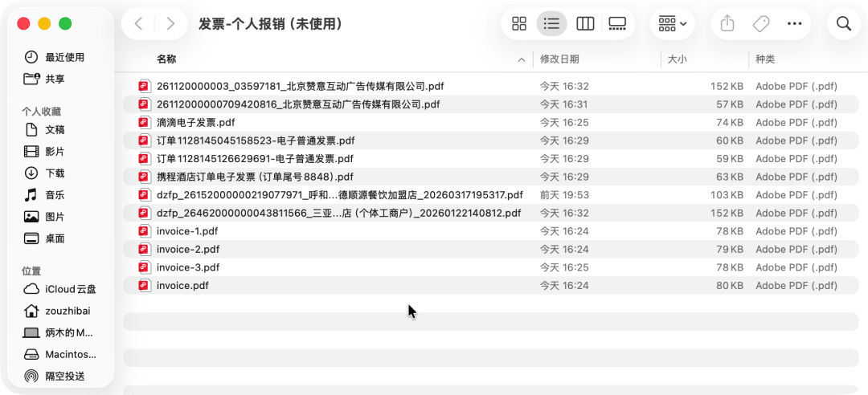Select file 261120000003_03597181_北京赞意互动广告传媒有限公司.pdf
This screenshot has height=395, width=868.
[490, 86]
